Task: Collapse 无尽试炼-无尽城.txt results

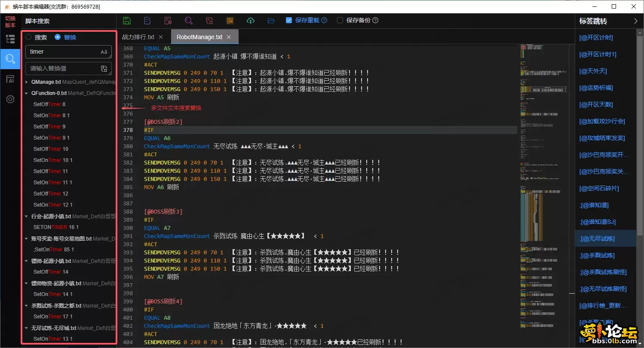Action: (27, 328)
